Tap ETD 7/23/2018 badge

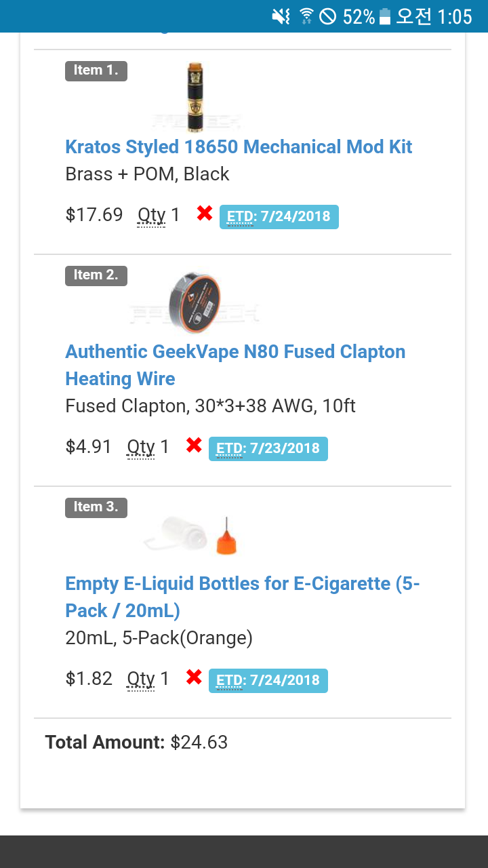point(268,449)
